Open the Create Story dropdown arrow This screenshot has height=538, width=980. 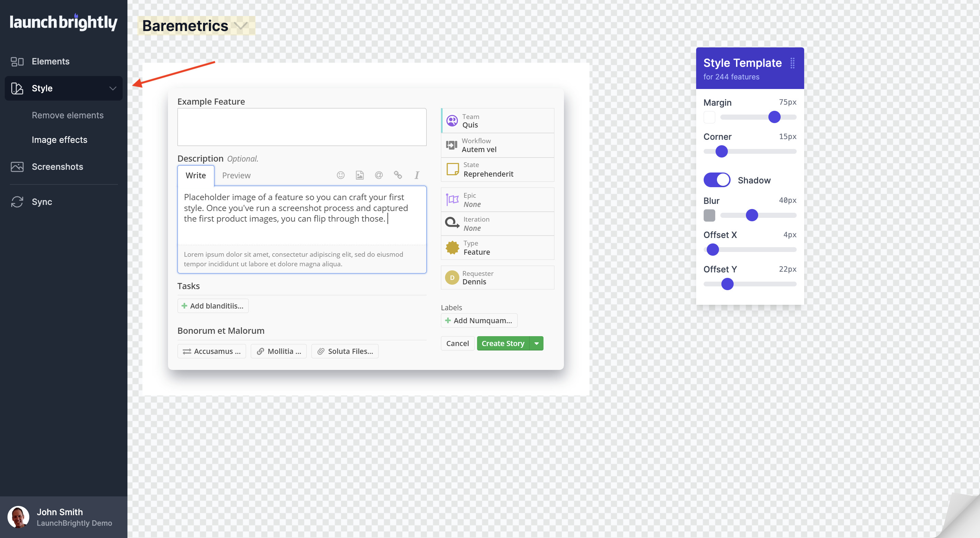(536, 343)
